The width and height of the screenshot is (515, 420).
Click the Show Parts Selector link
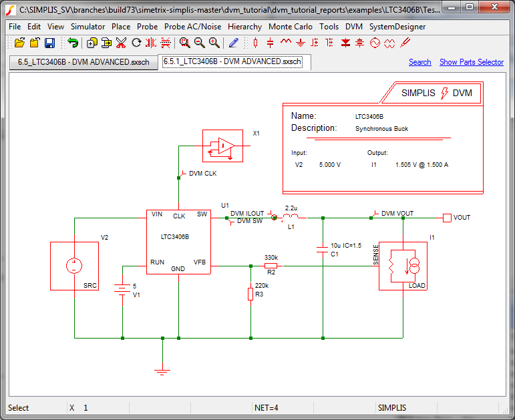[x=471, y=62]
